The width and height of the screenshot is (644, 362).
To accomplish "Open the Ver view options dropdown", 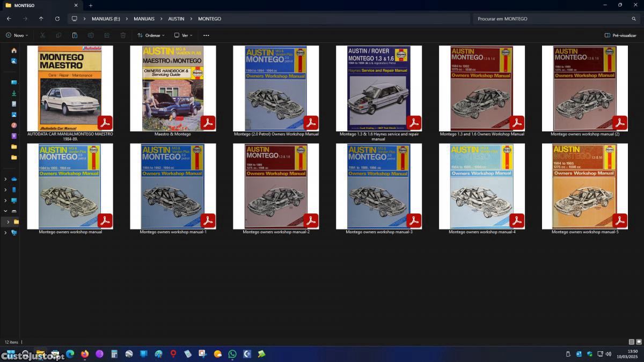I will [x=183, y=35].
